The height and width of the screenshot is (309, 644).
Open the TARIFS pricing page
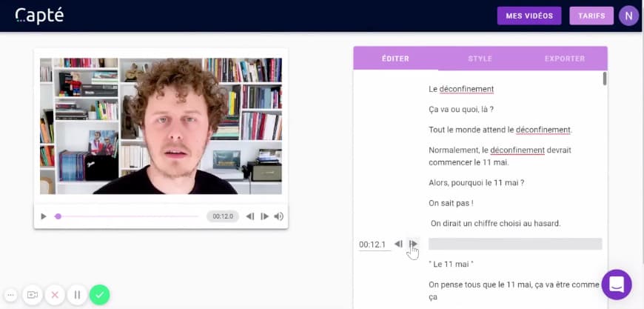coord(591,16)
